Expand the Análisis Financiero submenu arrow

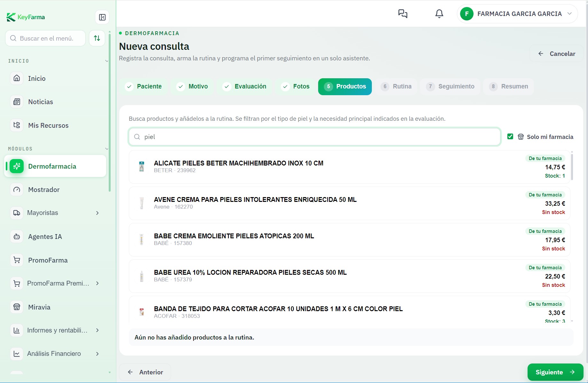(98, 354)
